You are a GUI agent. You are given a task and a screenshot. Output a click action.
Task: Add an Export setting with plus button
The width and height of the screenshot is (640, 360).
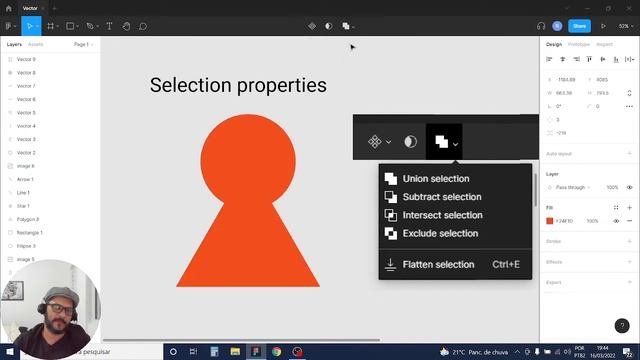pos(629,282)
